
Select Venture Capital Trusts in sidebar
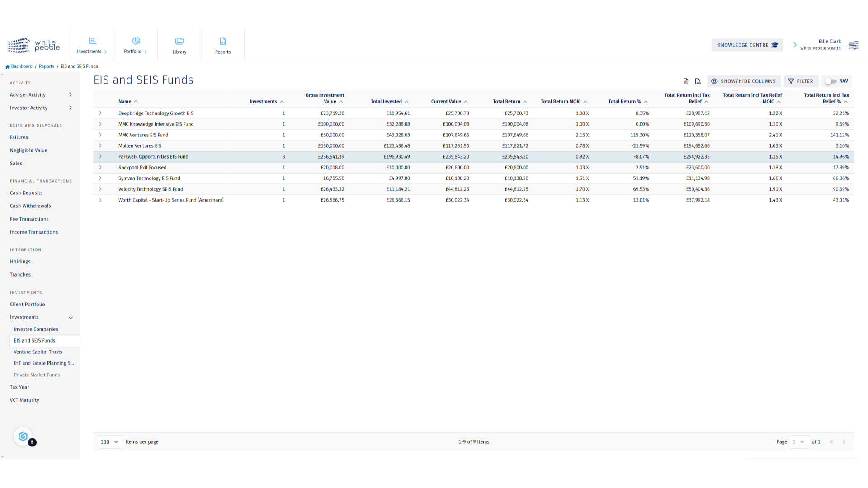(x=38, y=352)
